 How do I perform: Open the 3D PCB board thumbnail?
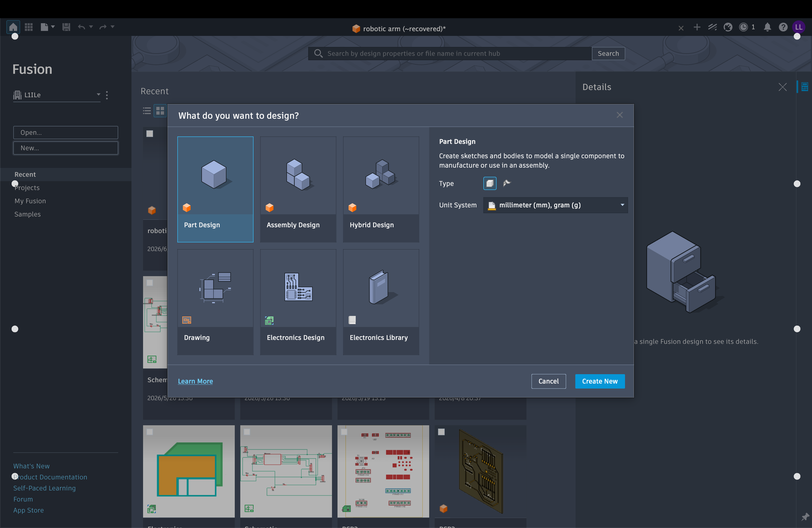tap(480, 471)
